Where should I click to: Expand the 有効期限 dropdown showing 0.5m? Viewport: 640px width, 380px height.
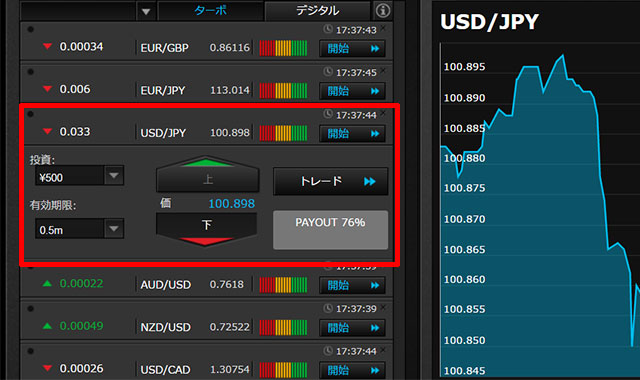pyautogui.click(x=114, y=229)
